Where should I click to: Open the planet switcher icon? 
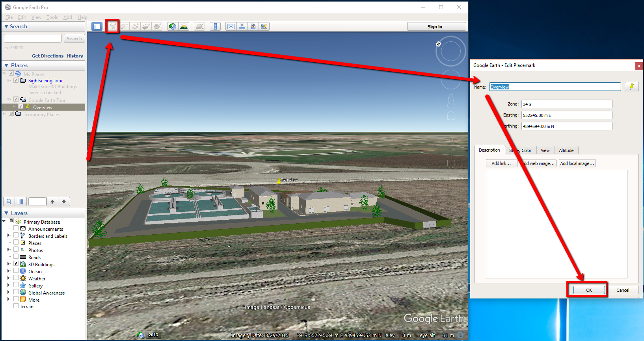coord(199,26)
